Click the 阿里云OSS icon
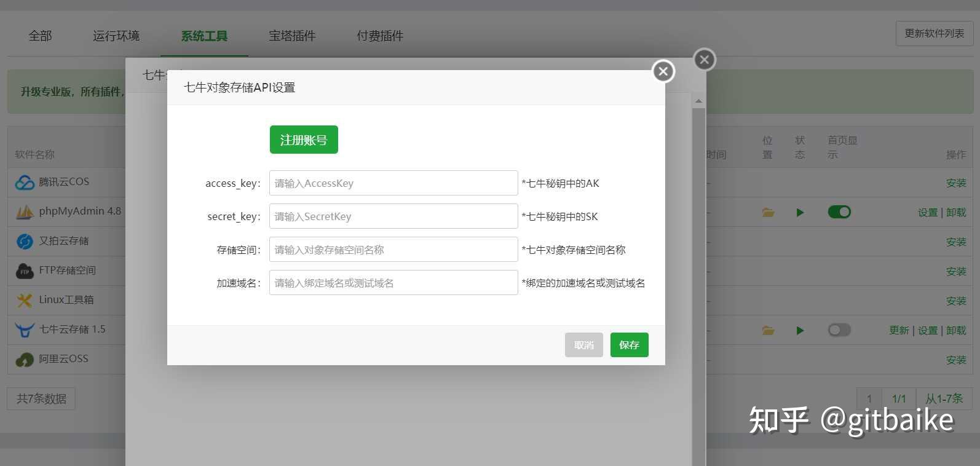This screenshot has width=980, height=466. (25, 360)
